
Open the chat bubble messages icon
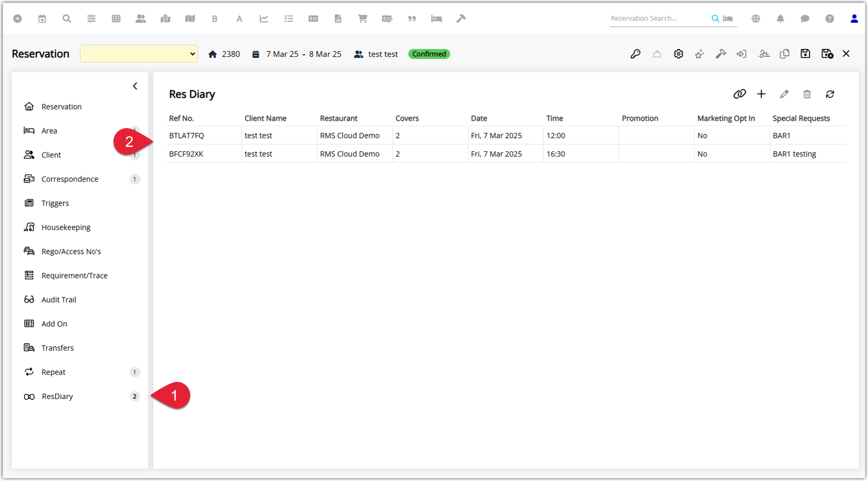click(805, 19)
